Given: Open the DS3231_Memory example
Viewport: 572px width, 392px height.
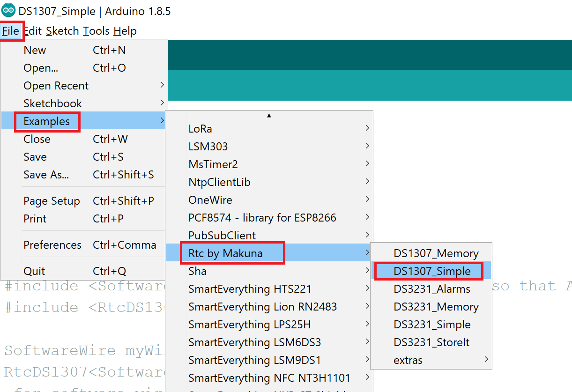Looking at the screenshot, I should coord(431,307).
